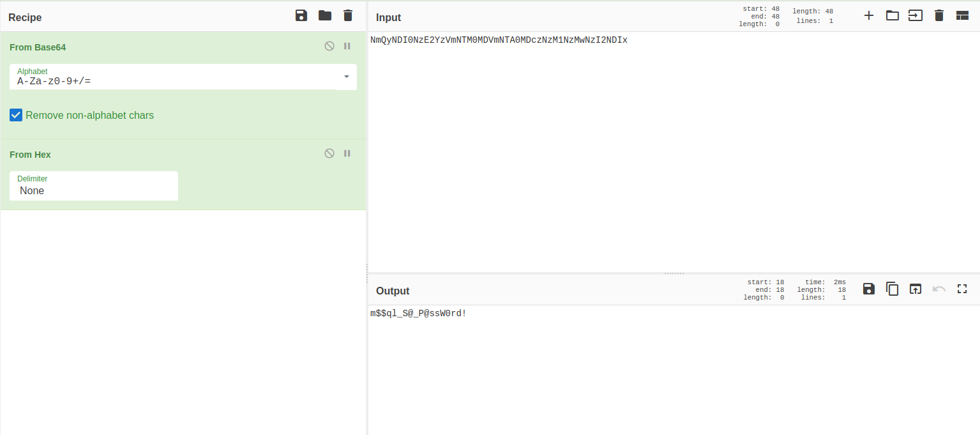This screenshot has width=980, height=435.
Task: Disable the From Hex operation
Action: (329, 153)
